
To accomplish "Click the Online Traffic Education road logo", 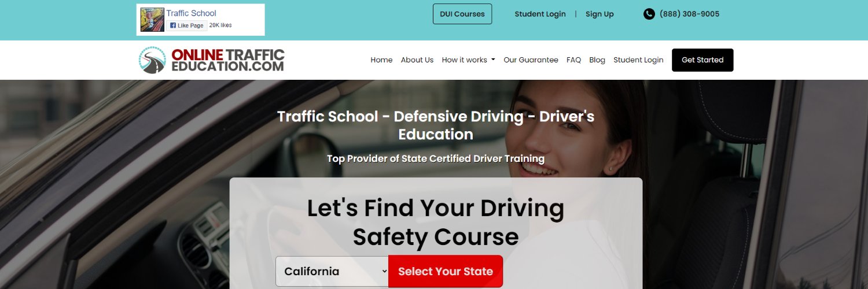I will point(153,60).
